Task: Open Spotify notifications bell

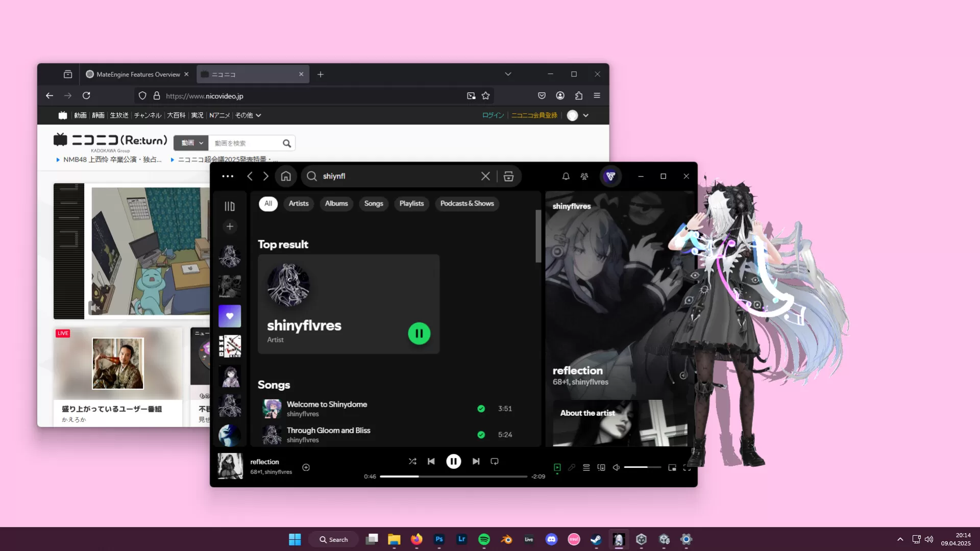Action: (566, 176)
